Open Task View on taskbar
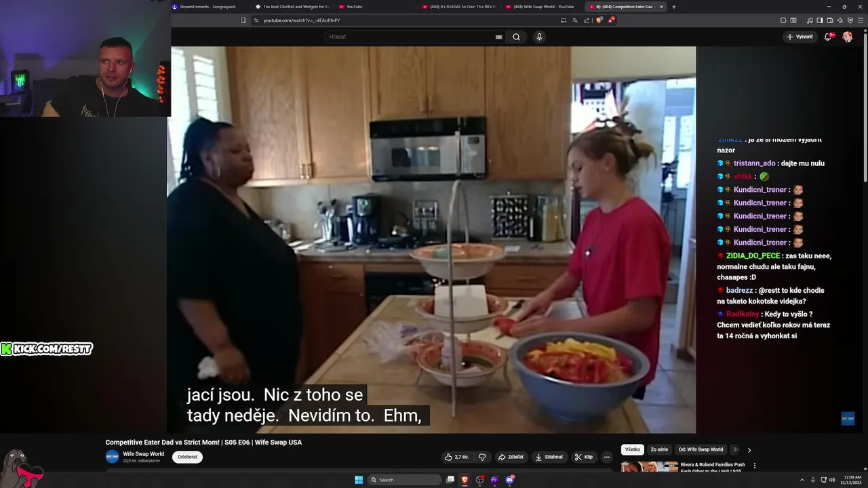The width and height of the screenshot is (868, 488). [x=450, y=480]
